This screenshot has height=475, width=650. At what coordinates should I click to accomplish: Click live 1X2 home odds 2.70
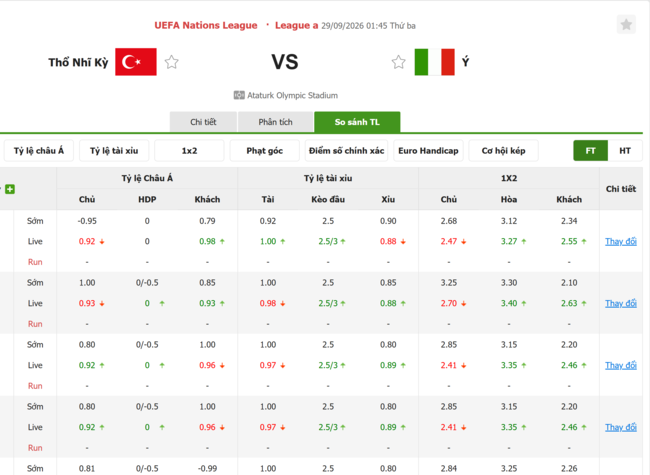(x=449, y=303)
